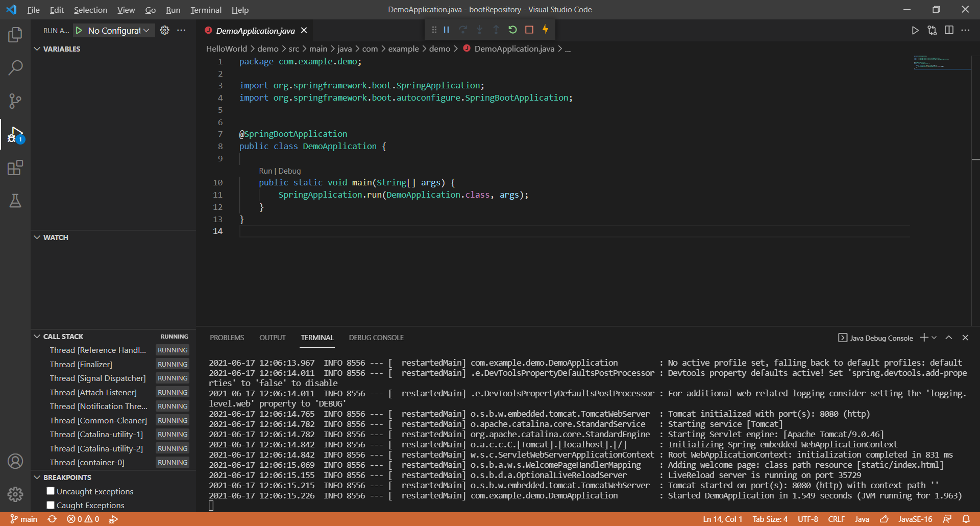
Task: Collapse the WATCH section
Action: (x=37, y=237)
